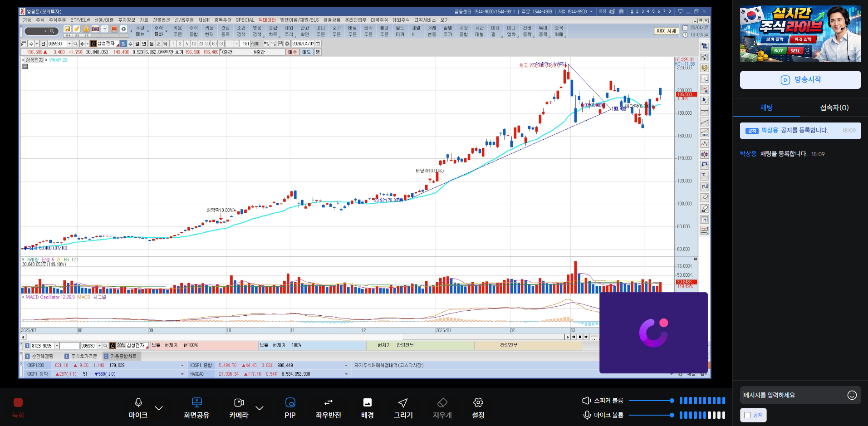Select the arrow cursor tool in chart sidebar

704,100
